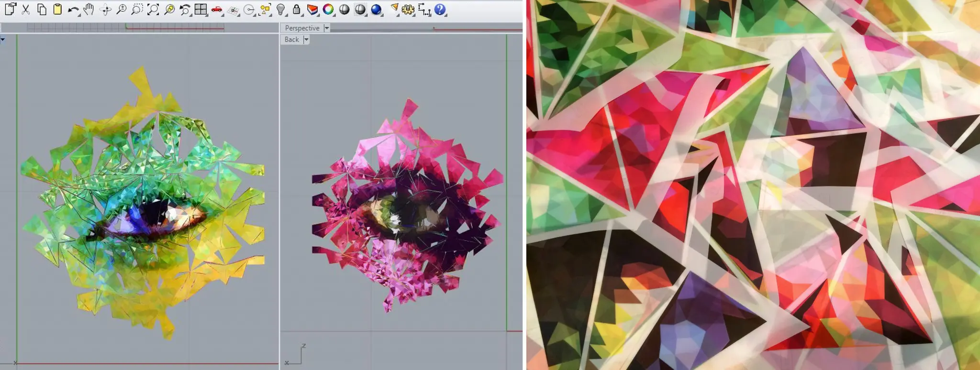Click the blue Render sphere icon
Screen dimensions: 980x370
[x=377, y=10]
